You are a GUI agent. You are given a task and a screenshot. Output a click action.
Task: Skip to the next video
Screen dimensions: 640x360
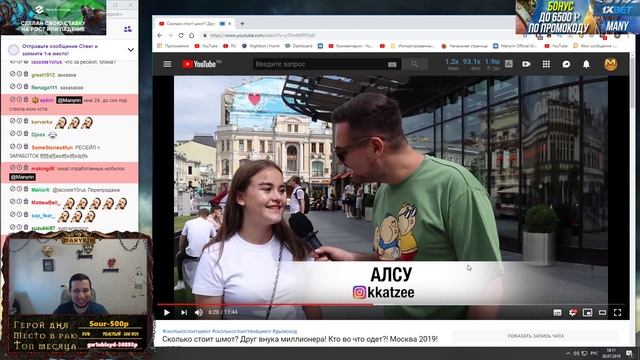click(x=184, y=312)
